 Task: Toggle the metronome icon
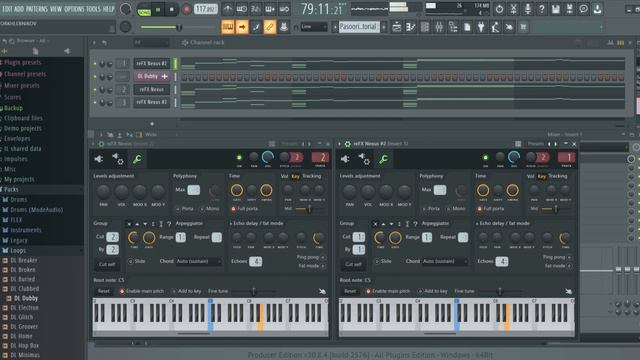[x=228, y=9]
